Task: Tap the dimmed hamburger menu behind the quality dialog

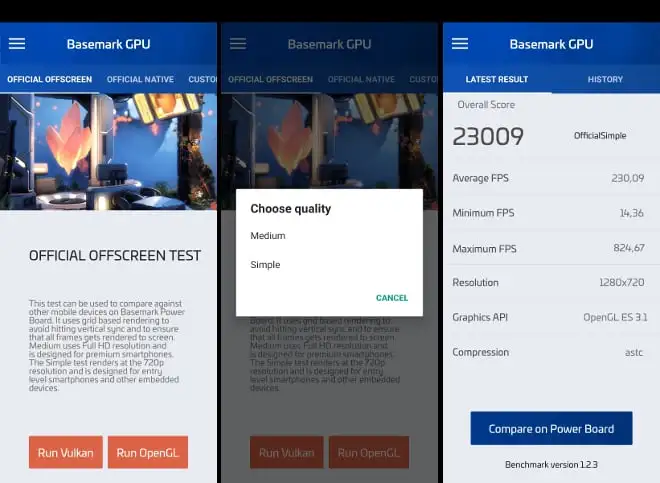Action: (x=238, y=44)
